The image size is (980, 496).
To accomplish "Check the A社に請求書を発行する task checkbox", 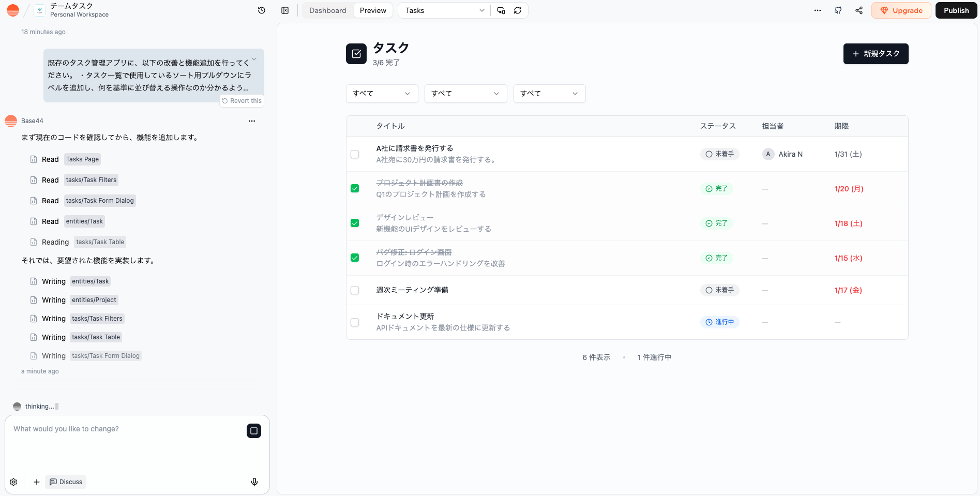I will coord(355,154).
